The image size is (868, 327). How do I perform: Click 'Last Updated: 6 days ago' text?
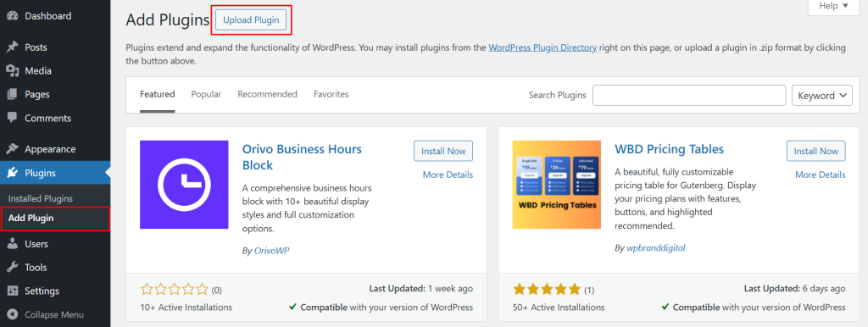point(795,288)
